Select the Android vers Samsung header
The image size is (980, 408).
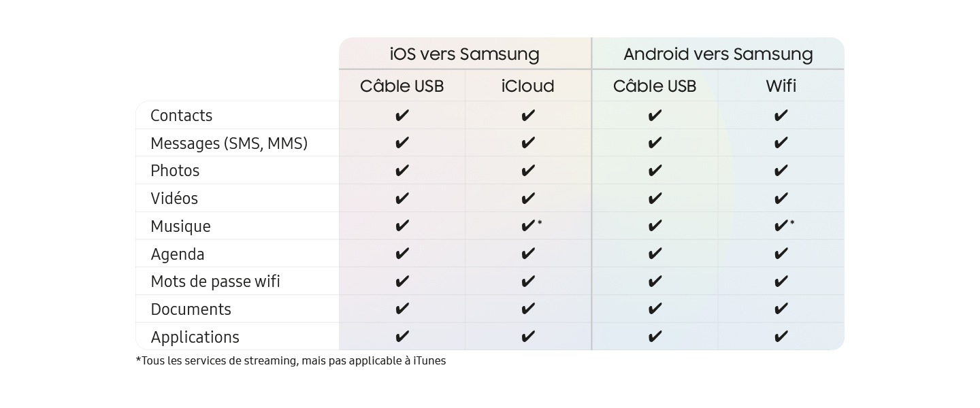point(718,54)
